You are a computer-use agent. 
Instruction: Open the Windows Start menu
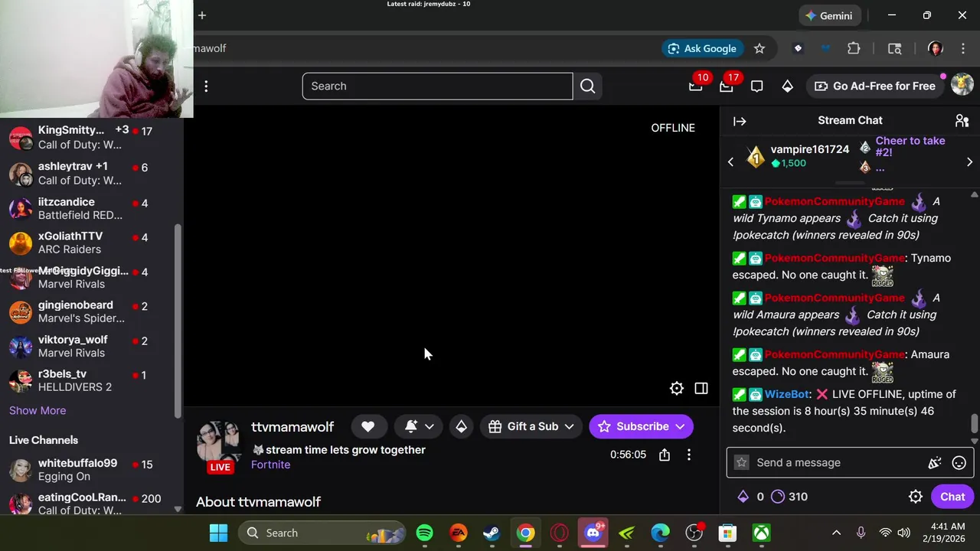pos(219,533)
